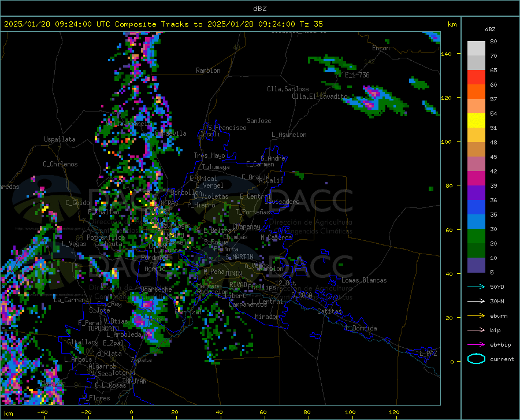Click the 5 dBZ purple color swatch
Screen dimensions: 520x420
(x=476, y=265)
